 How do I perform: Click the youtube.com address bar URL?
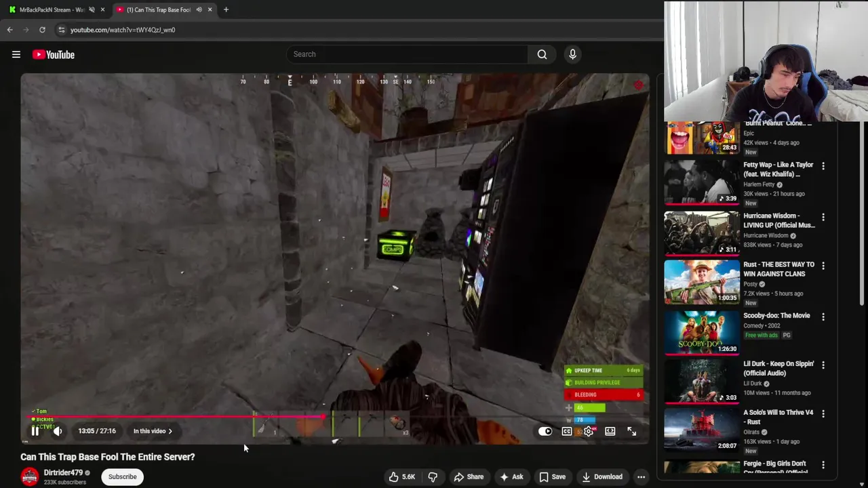(x=123, y=30)
